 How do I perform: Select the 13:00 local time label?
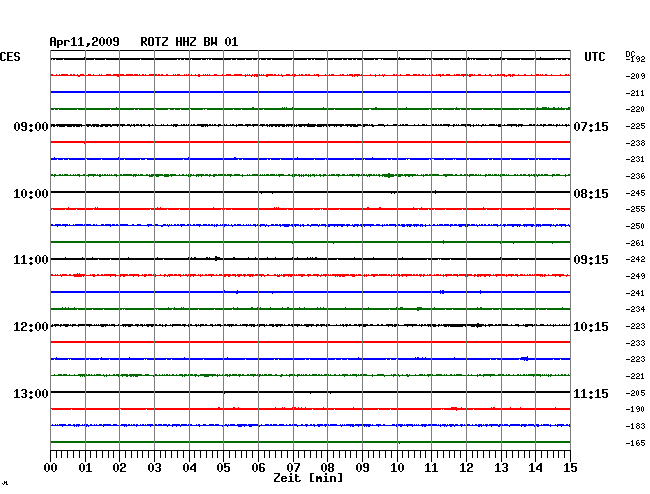pos(31,393)
